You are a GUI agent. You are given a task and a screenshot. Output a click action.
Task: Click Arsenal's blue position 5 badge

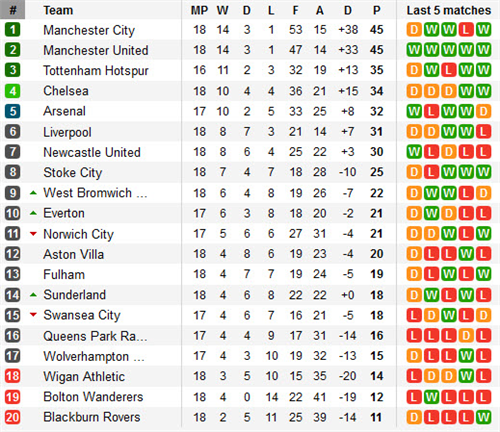tap(12, 111)
